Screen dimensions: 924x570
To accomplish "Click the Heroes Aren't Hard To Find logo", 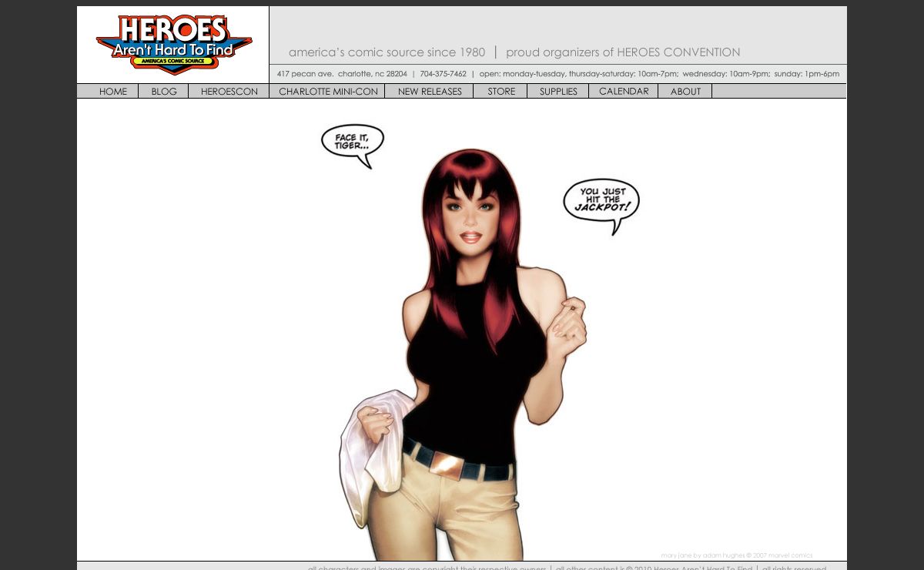I will 174,45.
